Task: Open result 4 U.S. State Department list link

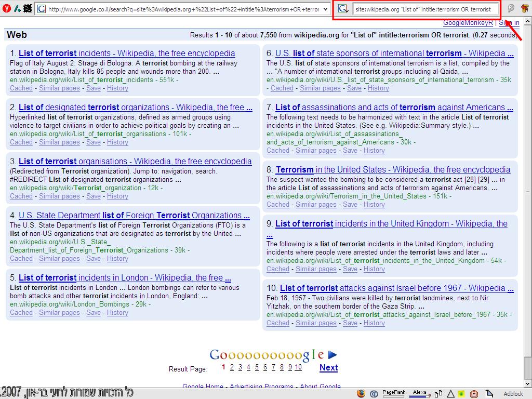Action: tap(134, 215)
